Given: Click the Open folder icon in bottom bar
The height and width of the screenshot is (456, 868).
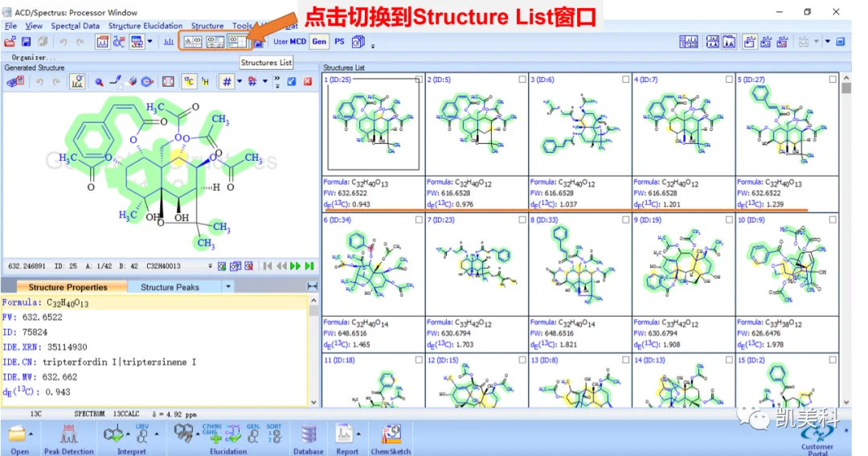Looking at the screenshot, I should tap(17, 434).
